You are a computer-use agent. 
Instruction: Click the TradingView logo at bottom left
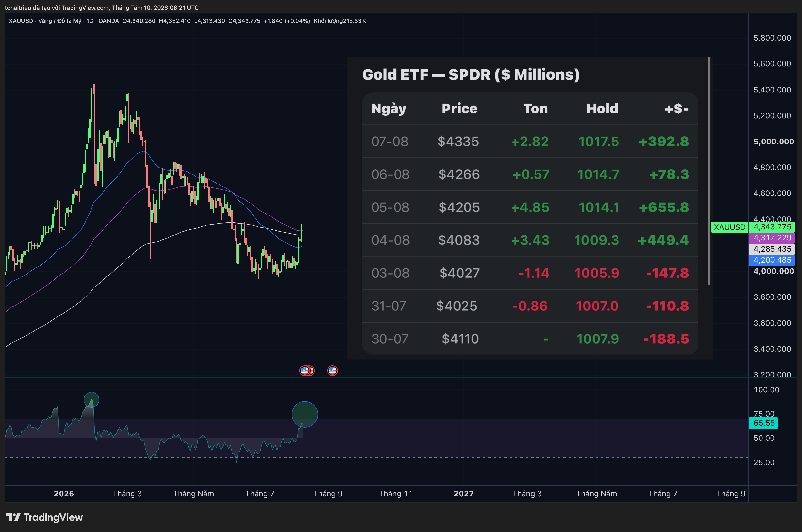44,517
